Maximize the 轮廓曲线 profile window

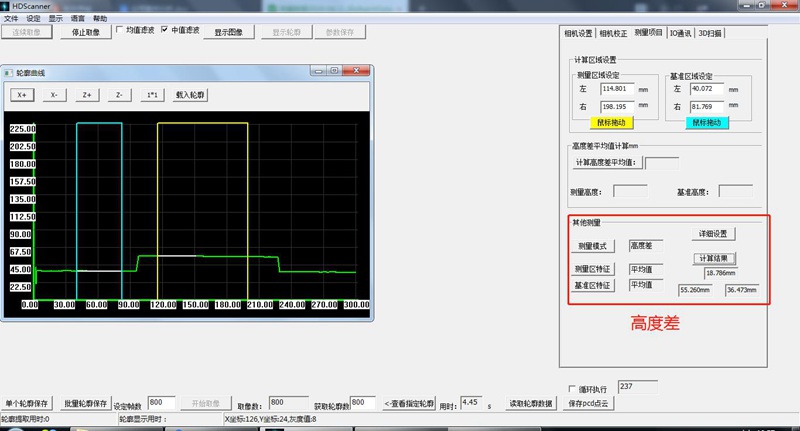coord(334,71)
